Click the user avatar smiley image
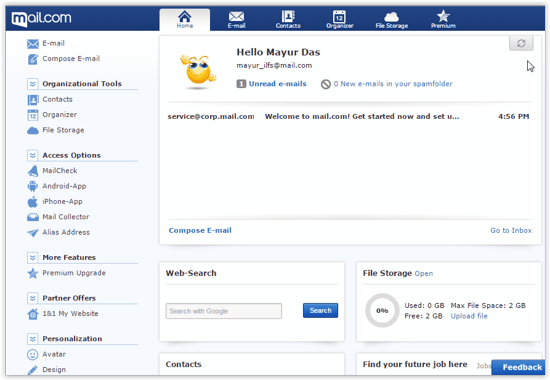The height and width of the screenshot is (380, 550). pyautogui.click(x=198, y=72)
